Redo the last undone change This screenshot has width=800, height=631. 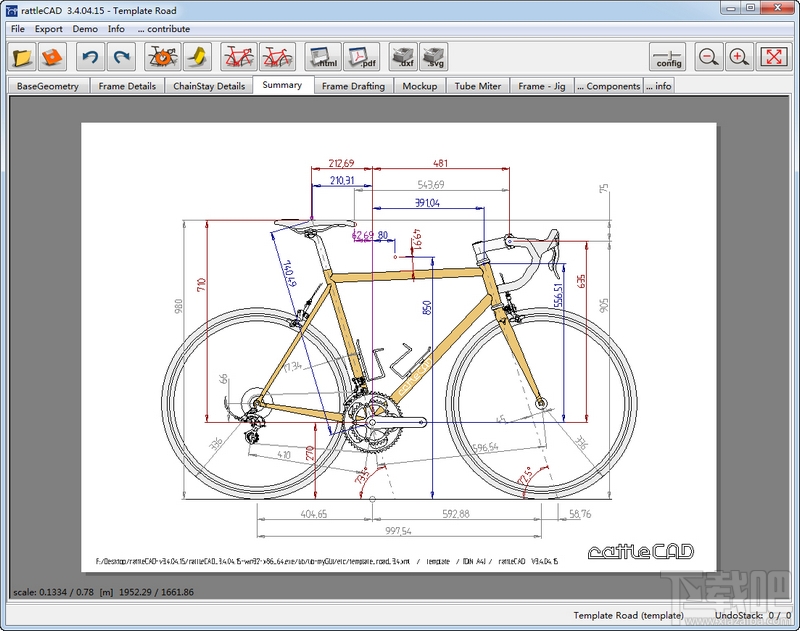pos(121,57)
